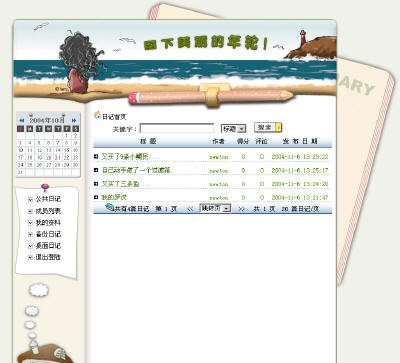
Task: Click the 搜索 search button
Action: click(268, 127)
